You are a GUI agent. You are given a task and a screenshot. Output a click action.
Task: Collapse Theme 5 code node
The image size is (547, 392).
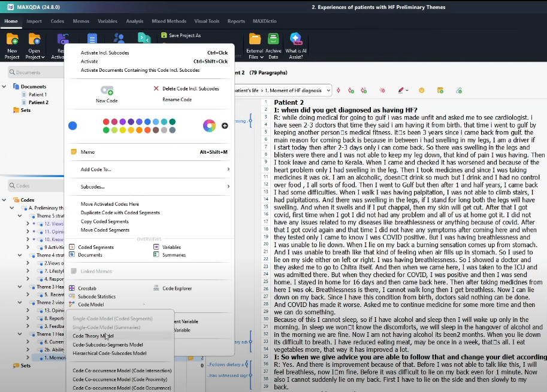[x=20, y=216]
